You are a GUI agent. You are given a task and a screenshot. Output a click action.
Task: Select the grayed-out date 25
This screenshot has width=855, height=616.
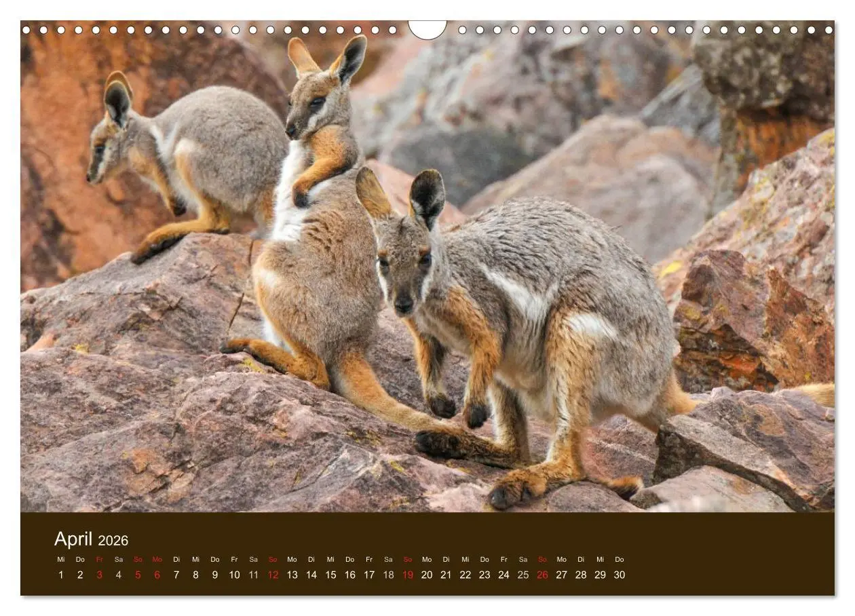pos(522,576)
